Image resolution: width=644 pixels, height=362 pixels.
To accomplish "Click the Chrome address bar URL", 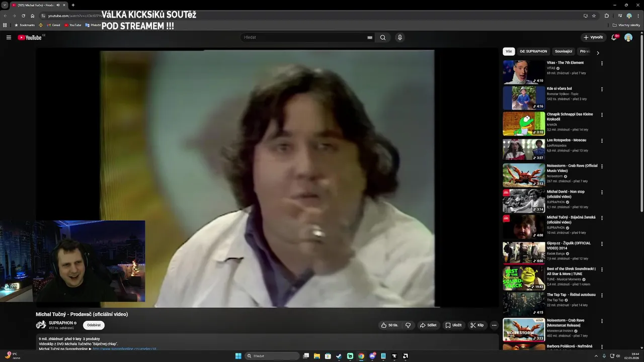I will tap(75, 16).
